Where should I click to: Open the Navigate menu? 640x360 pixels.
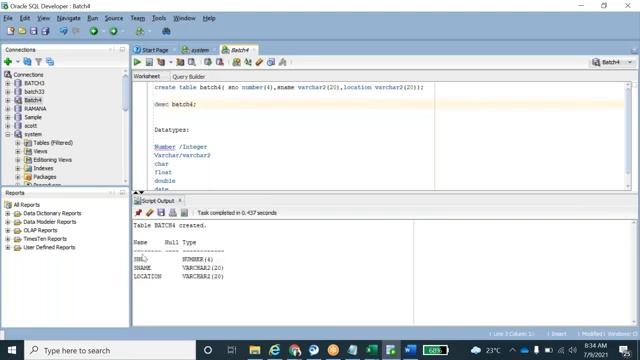coord(69,18)
